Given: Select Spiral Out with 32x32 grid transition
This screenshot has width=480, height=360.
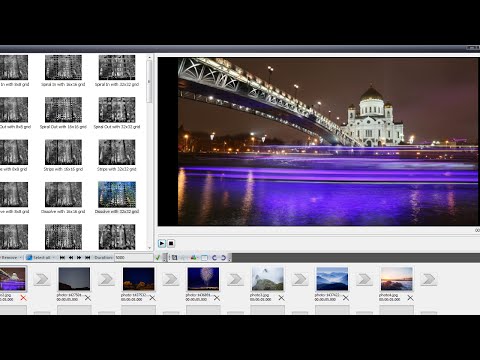Looking at the screenshot, I should pos(117,113).
